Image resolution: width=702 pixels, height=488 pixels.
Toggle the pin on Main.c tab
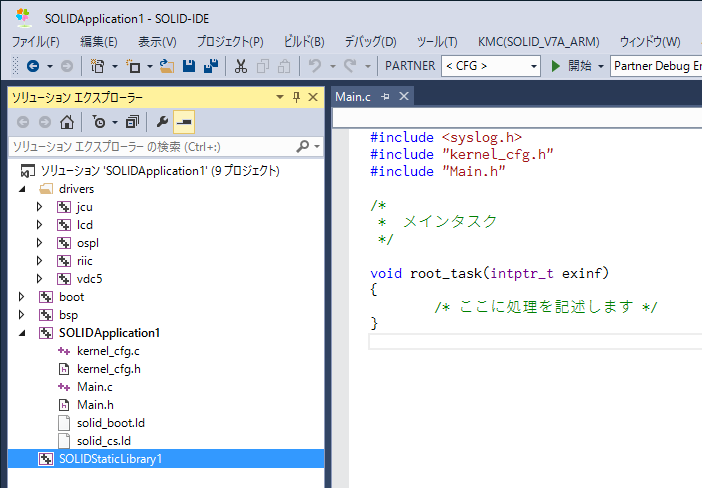pos(386,97)
